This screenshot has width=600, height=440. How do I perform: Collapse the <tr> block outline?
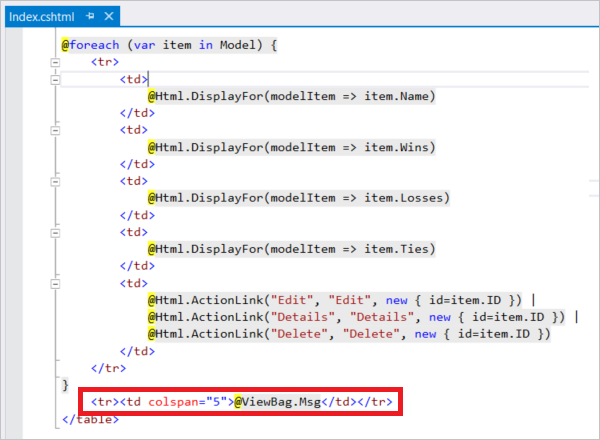(55, 62)
